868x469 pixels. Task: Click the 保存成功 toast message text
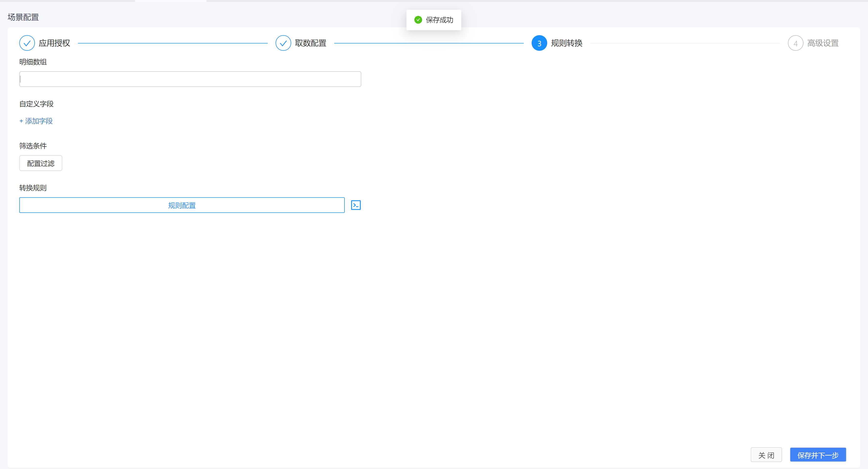[x=439, y=20]
